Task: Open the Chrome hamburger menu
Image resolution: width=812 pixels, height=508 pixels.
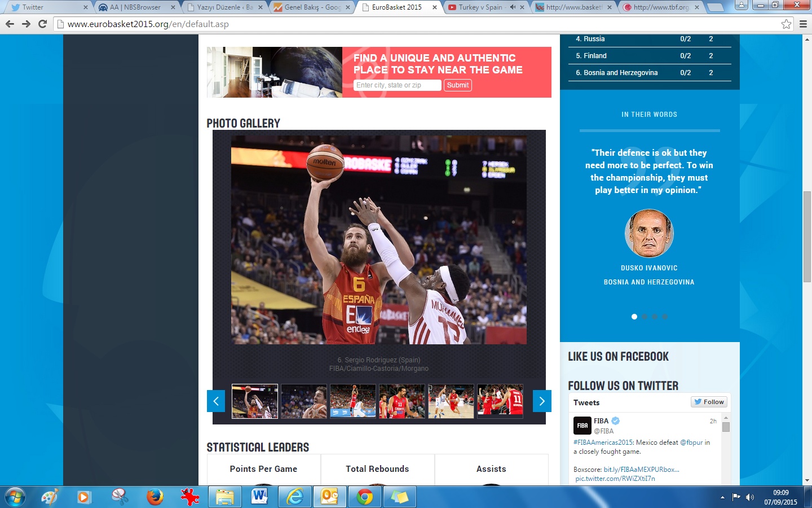Action: (x=804, y=24)
